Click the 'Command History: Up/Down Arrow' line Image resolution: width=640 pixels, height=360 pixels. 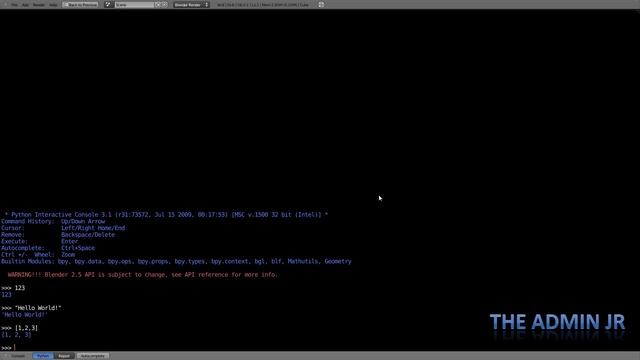point(53,221)
